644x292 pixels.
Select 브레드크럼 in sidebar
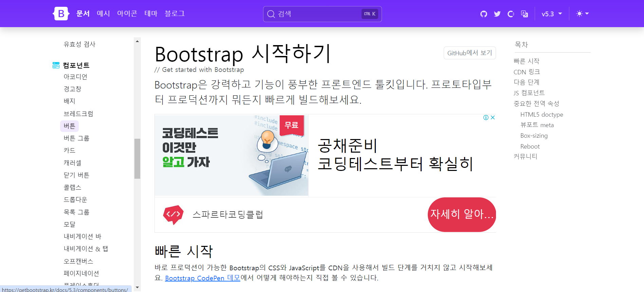pos(78,114)
